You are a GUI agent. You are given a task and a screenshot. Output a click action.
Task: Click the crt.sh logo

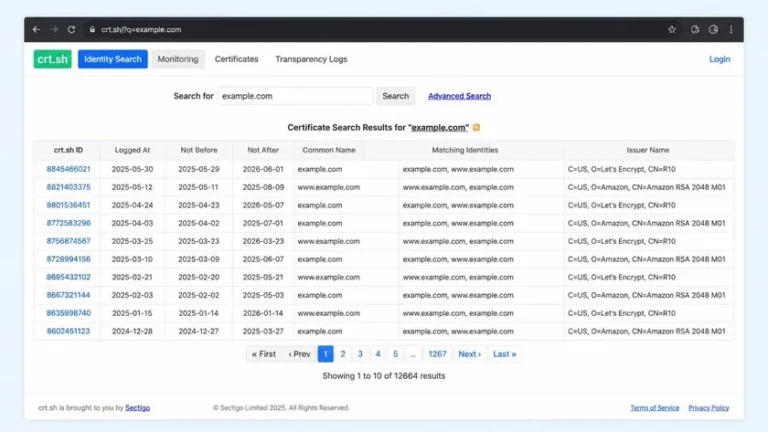pyautogui.click(x=52, y=59)
